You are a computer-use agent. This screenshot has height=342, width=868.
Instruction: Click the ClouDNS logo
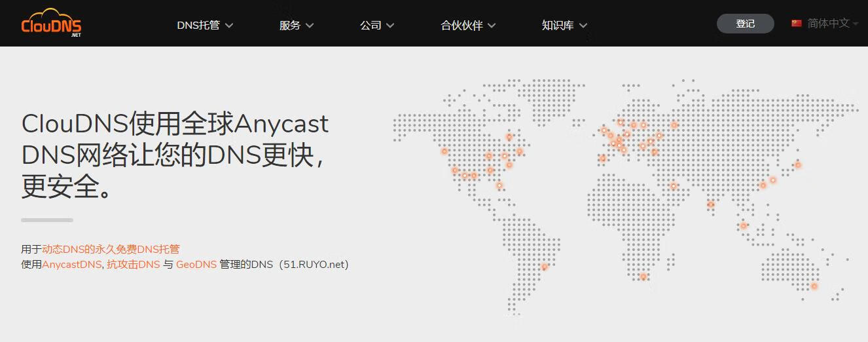click(x=51, y=23)
